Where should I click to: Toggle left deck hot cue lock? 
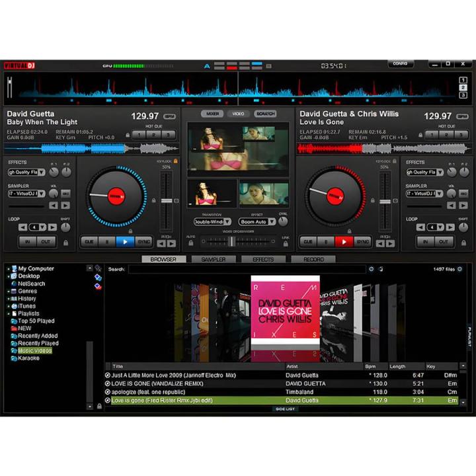(x=128, y=135)
